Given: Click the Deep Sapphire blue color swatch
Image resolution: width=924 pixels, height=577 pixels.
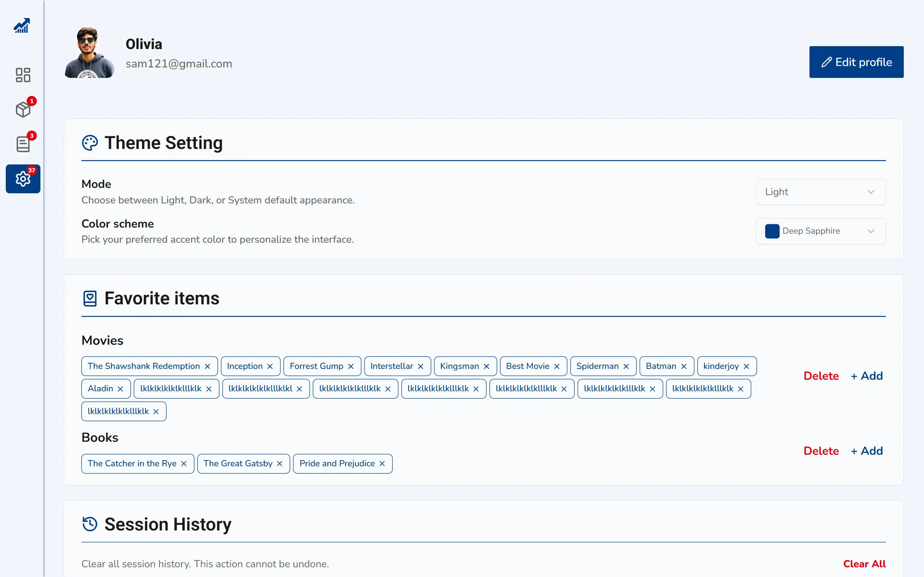Looking at the screenshot, I should (772, 231).
